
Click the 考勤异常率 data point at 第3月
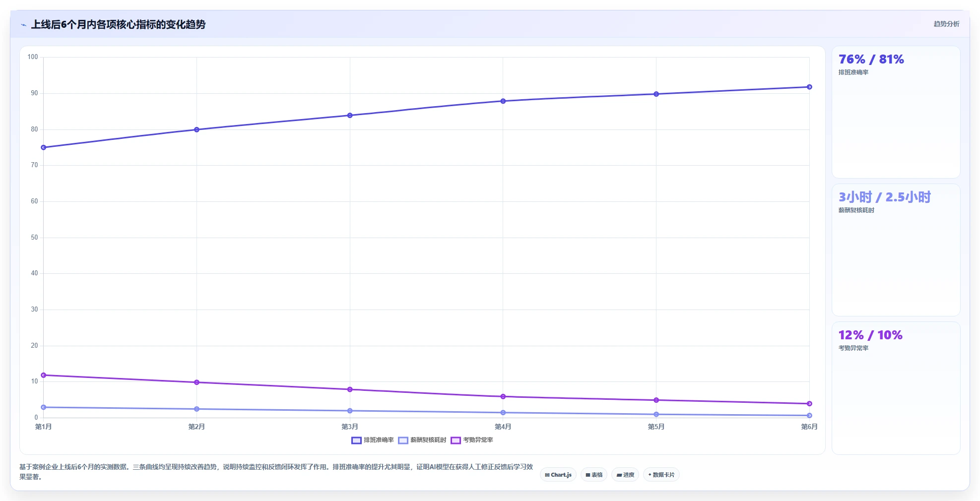coord(350,389)
